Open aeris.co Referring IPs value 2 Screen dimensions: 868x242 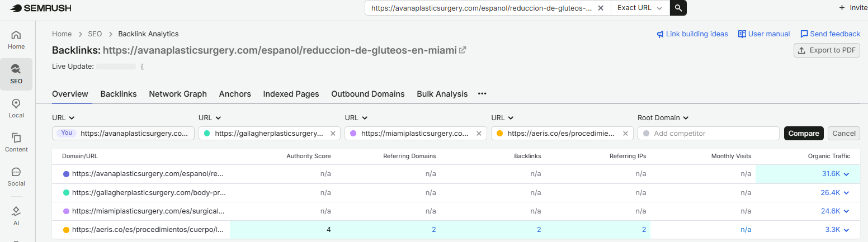pyautogui.click(x=644, y=229)
